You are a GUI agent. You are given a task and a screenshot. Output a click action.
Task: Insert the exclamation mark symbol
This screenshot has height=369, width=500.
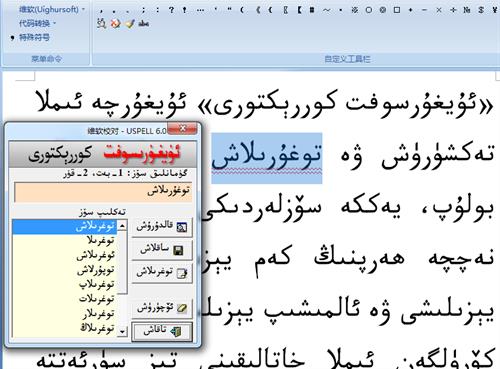point(184,10)
